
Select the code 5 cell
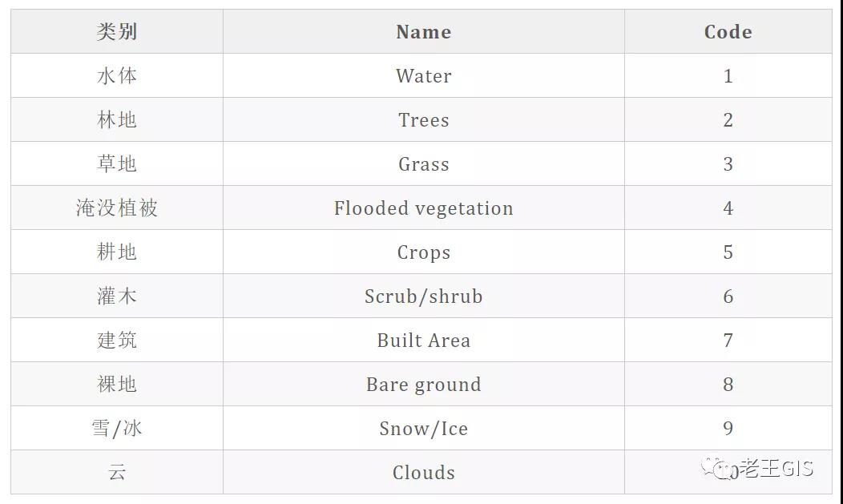(x=728, y=252)
